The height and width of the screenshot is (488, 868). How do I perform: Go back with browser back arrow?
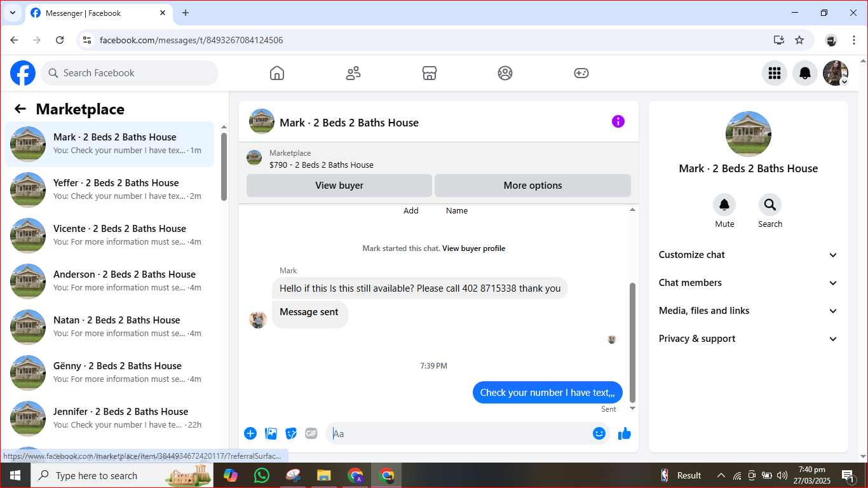tap(14, 40)
